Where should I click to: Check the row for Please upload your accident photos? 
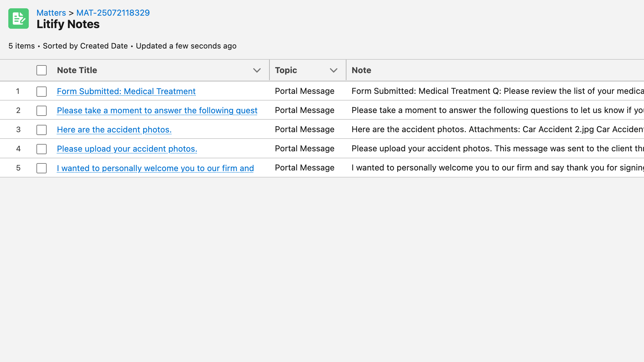[x=41, y=149]
